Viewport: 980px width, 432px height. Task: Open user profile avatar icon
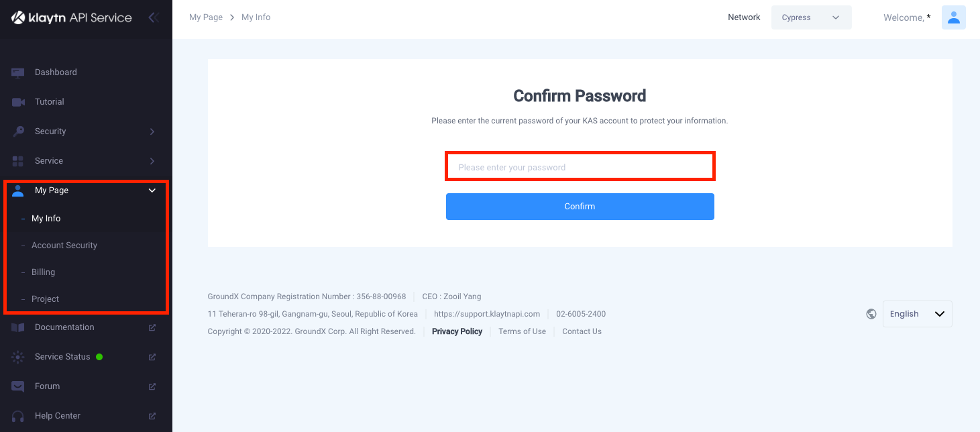tap(953, 17)
